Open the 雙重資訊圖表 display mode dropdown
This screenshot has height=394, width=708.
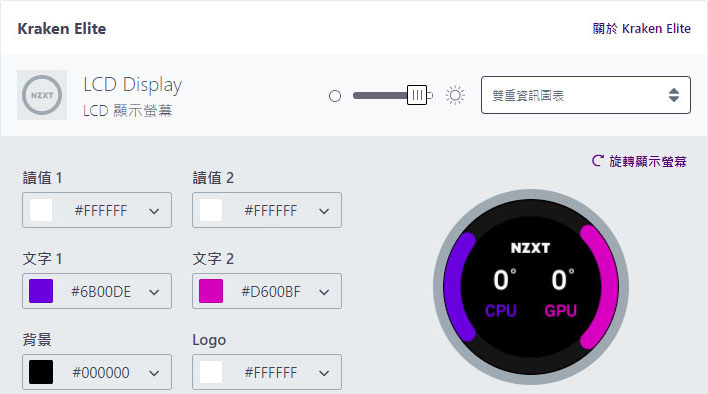586,95
